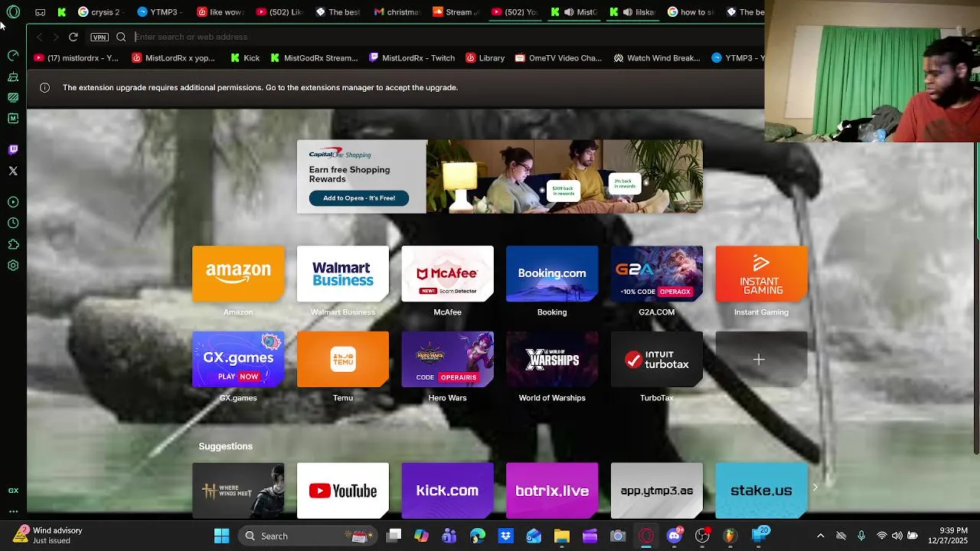Show more suggestions with right chevron
The image size is (980, 551).
click(x=815, y=487)
